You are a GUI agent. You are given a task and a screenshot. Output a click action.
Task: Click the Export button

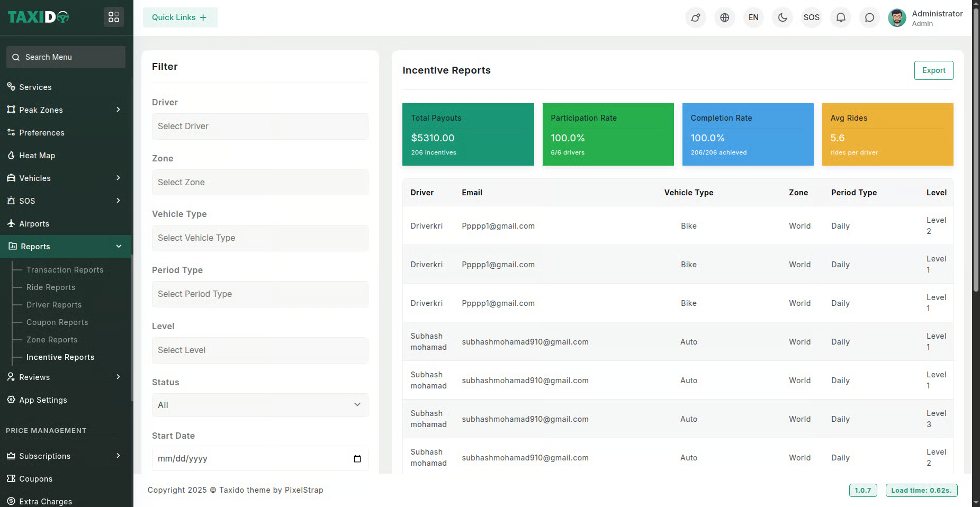933,70
